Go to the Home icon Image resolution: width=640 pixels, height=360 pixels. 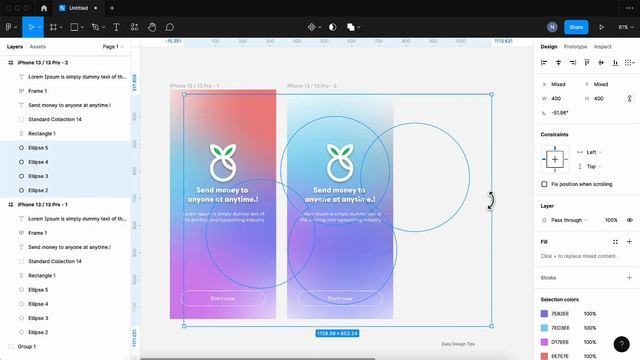44,8
